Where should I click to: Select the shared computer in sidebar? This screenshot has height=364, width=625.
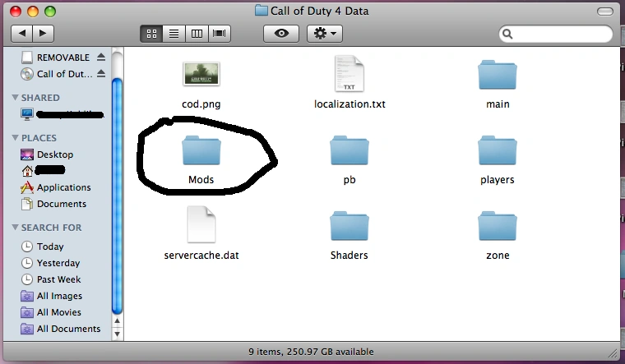(62, 115)
